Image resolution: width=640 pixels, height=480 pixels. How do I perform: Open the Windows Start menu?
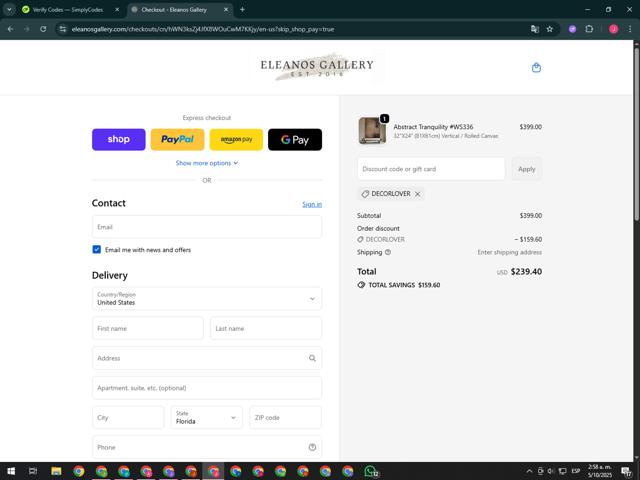coord(11,471)
